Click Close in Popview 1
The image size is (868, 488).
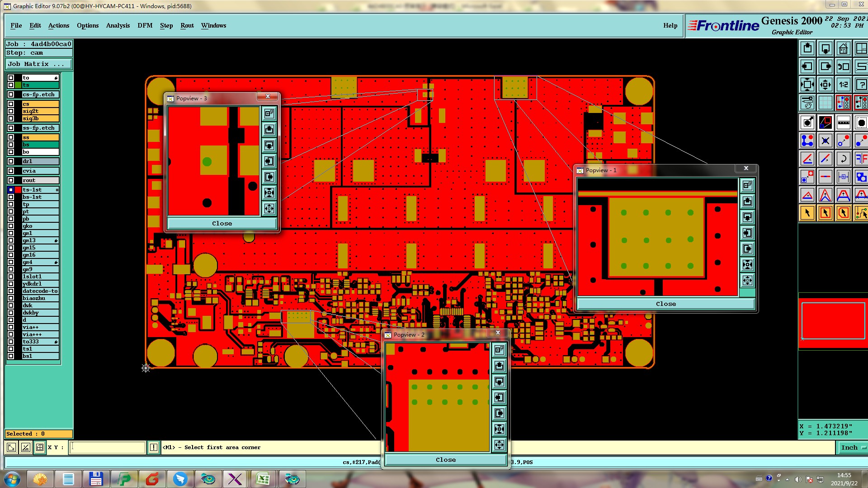click(665, 304)
